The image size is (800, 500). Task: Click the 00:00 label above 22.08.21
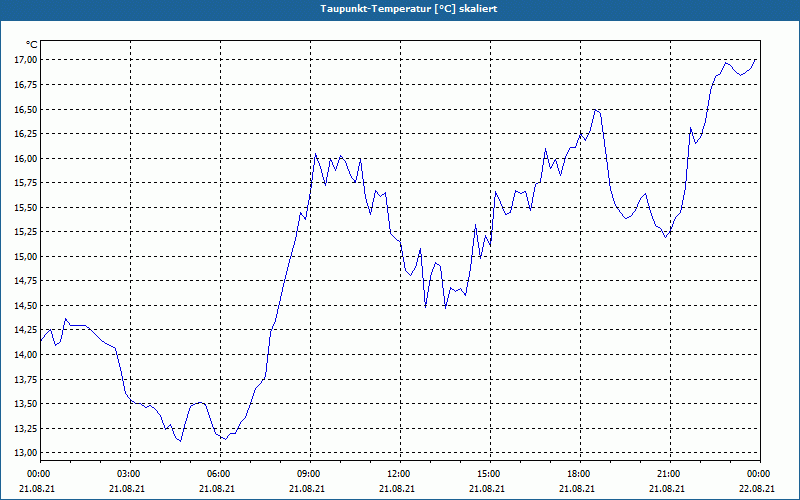click(760, 474)
